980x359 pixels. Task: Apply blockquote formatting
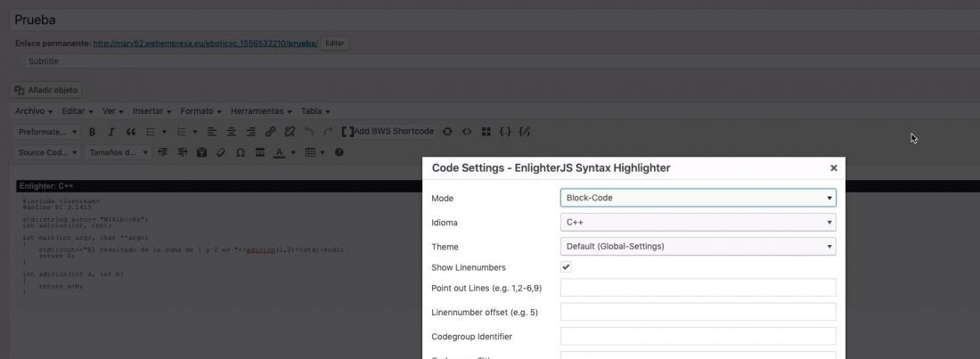[131, 132]
